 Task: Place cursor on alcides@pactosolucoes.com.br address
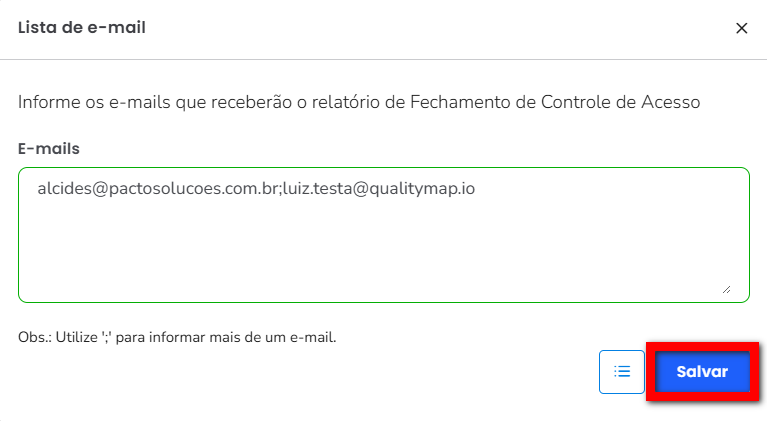pyautogui.click(x=158, y=189)
